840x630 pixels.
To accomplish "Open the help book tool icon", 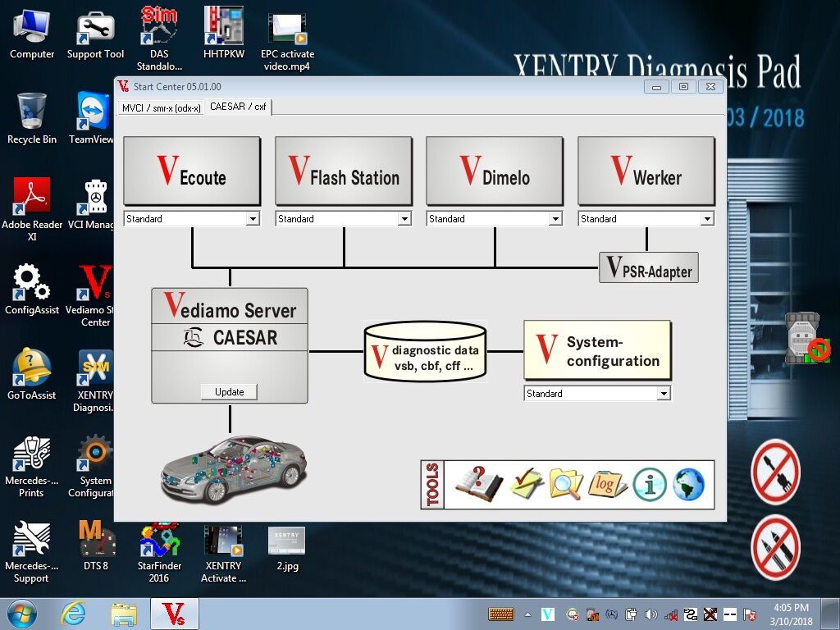I will 478,484.
